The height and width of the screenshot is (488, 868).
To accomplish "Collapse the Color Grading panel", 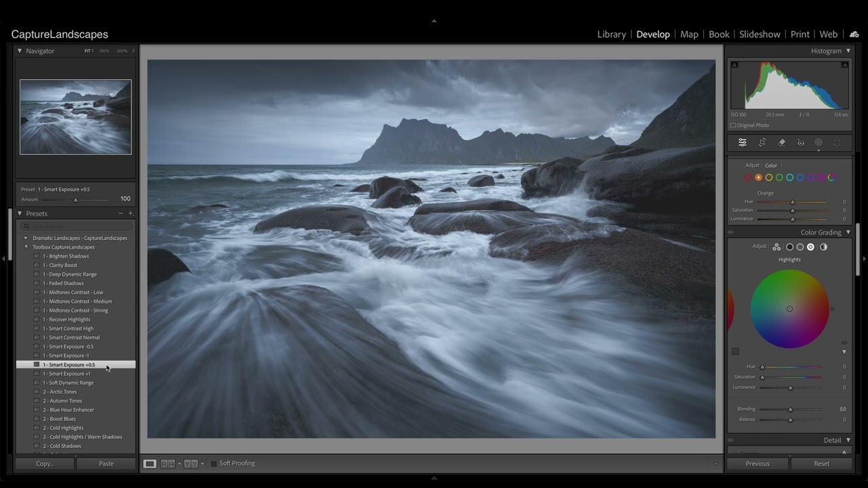I will [x=848, y=232].
